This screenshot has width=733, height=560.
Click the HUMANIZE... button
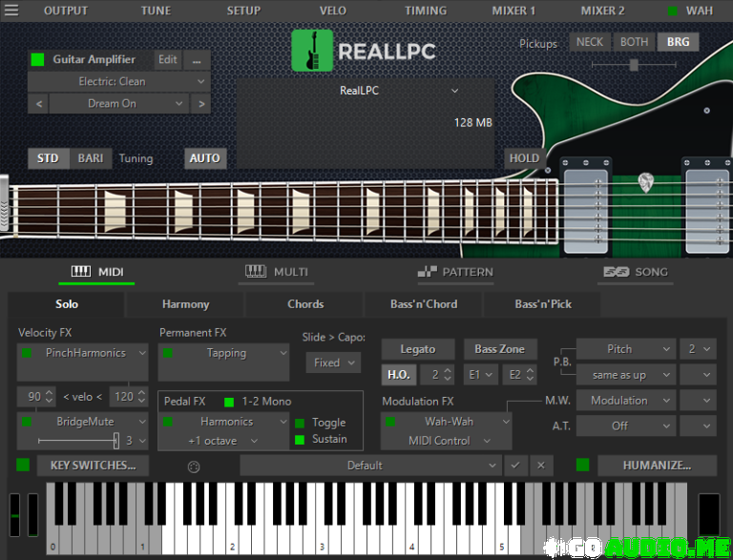point(657,466)
